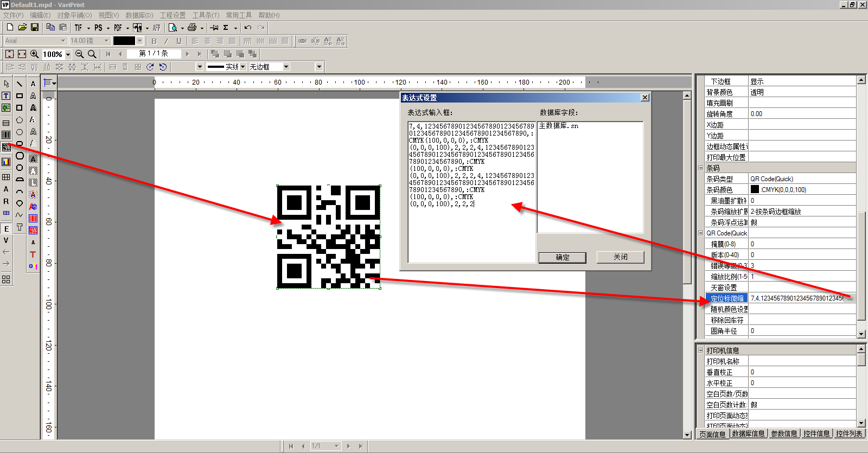Image resolution: width=868 pixels, height=453 pixels.
Task: Open the 编辑(E) menu
Action: 40,15
